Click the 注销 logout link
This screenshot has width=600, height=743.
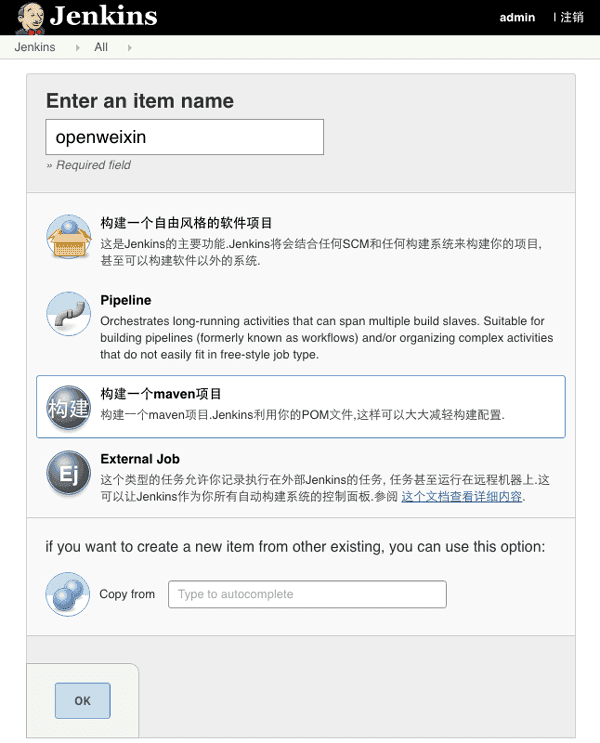572,18
